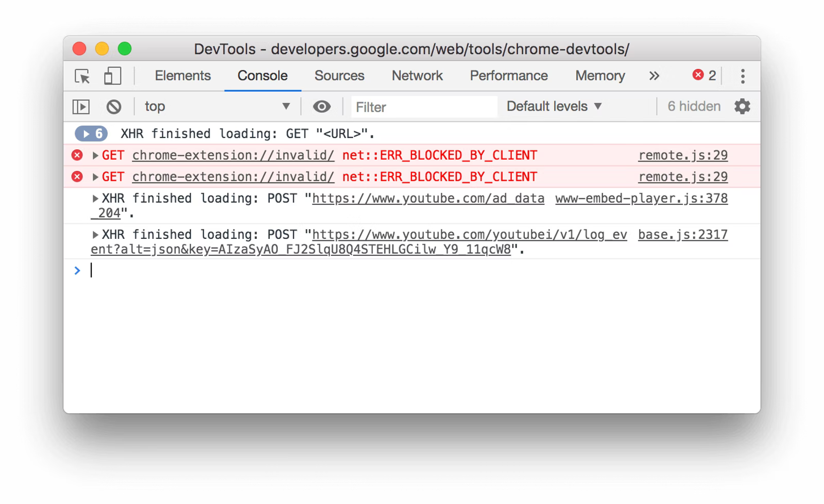Reveal the 6 hidden messages
The image size is (824, 504).
694,106
